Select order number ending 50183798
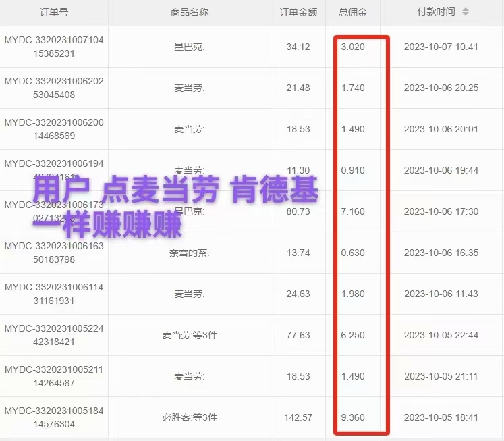The height and width of the screenshot is (441, 504). click(54, 253)
